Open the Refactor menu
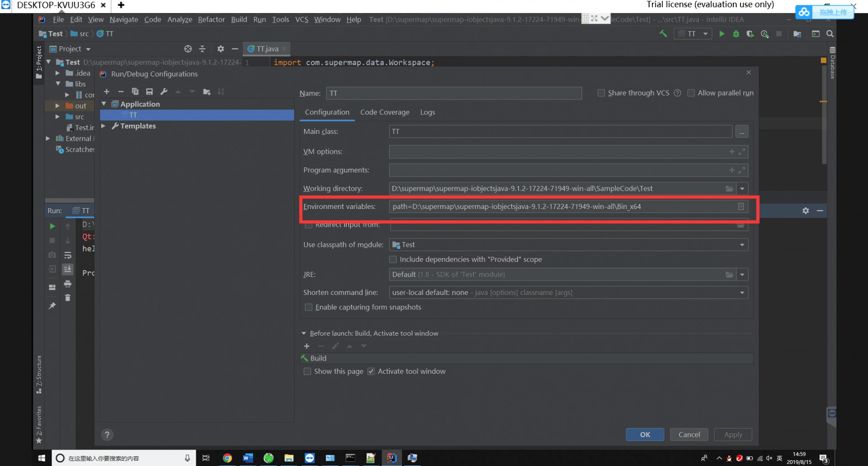 [x=211, y=19]
